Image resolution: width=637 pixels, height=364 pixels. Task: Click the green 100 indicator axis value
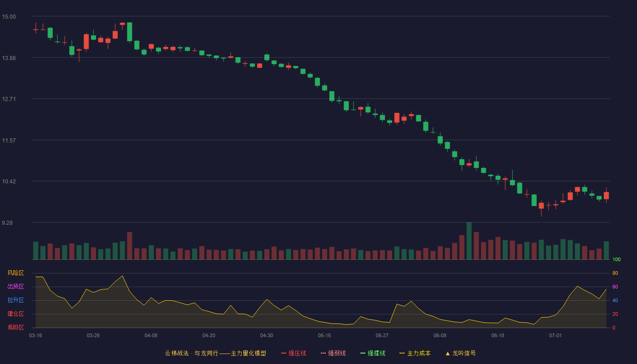click(x=617, y=260)
